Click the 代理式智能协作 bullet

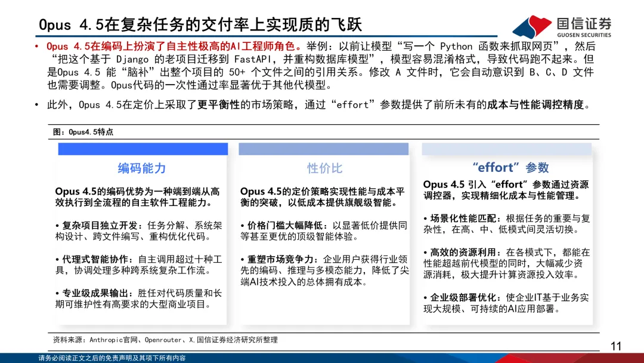pos(138,264)
